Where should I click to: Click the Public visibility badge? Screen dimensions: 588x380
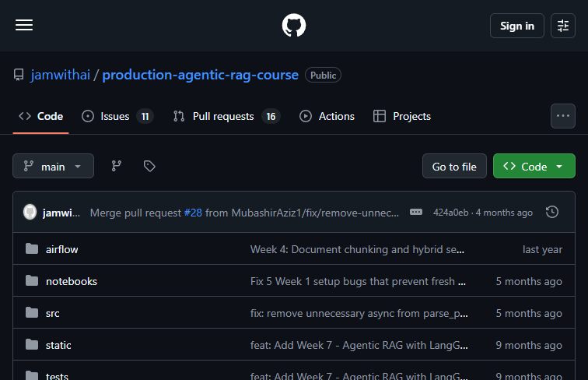point(323,75)
